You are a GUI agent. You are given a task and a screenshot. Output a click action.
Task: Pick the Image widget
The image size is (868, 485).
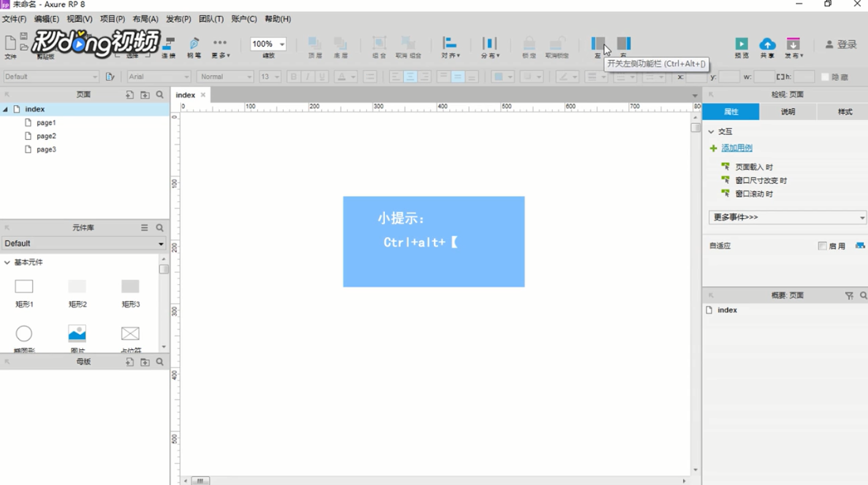tap(77, 333)
